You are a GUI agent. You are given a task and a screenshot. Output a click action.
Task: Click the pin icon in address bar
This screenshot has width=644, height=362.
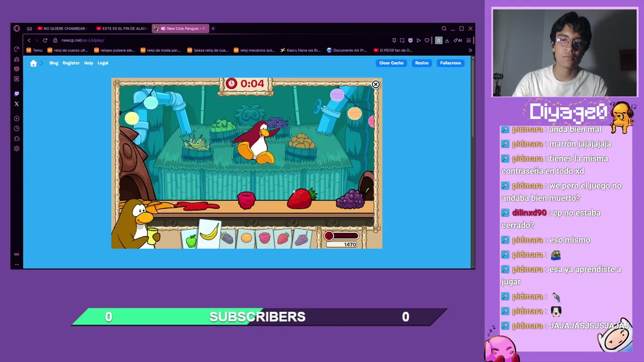394,40
